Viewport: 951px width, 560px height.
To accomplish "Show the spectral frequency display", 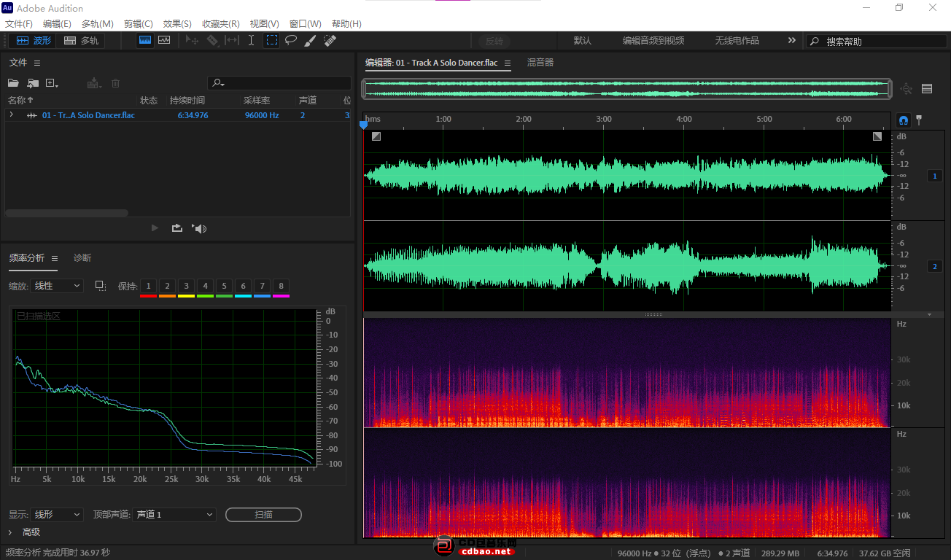I will (x=145, y=40).
